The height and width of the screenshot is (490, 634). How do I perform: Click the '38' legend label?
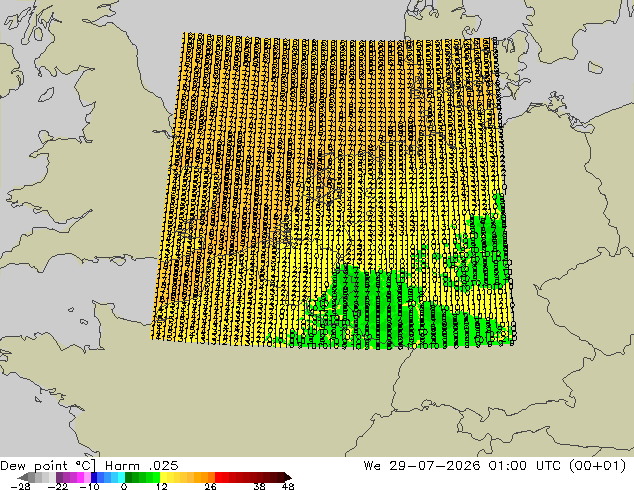click(259, 486)
